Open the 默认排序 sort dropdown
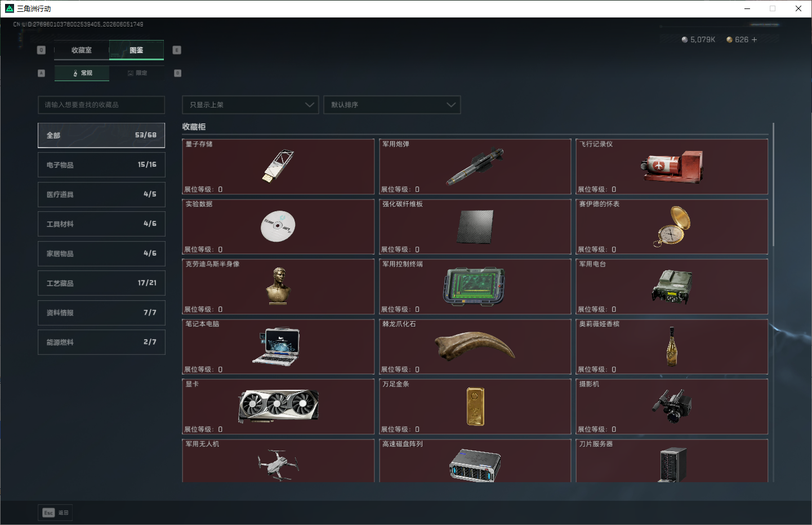812x525 pixels. pyautogui.click(x=392, y=105)
